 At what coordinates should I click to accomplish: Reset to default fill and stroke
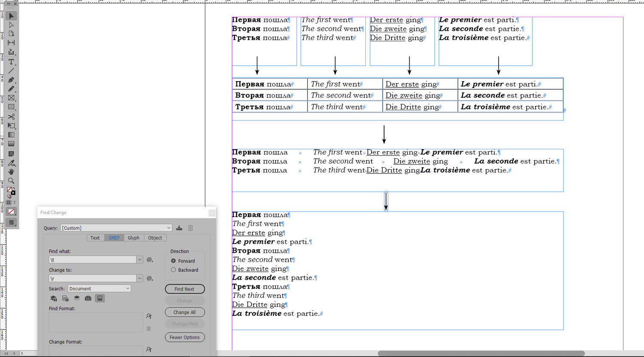[9, 197]
